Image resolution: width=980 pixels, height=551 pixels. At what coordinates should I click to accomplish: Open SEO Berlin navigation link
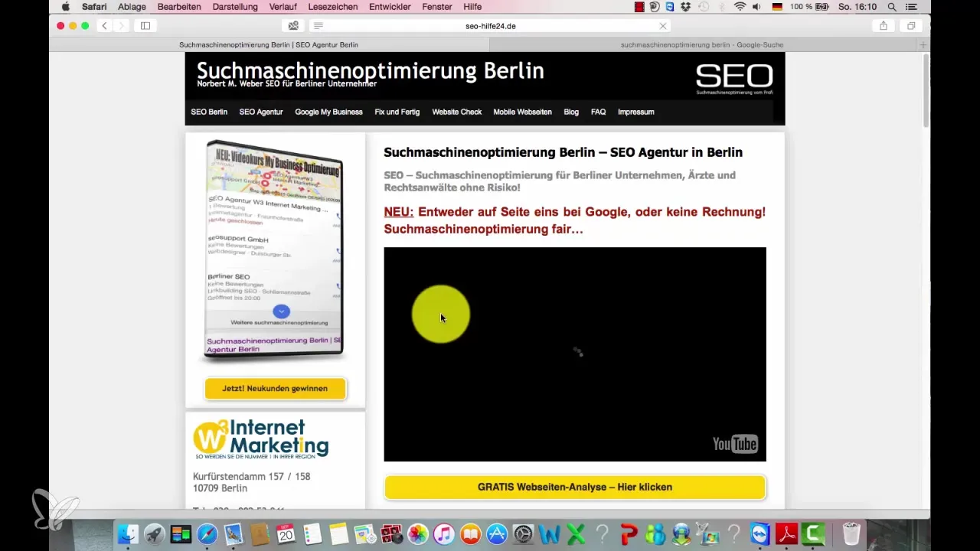tap(209, 112)
